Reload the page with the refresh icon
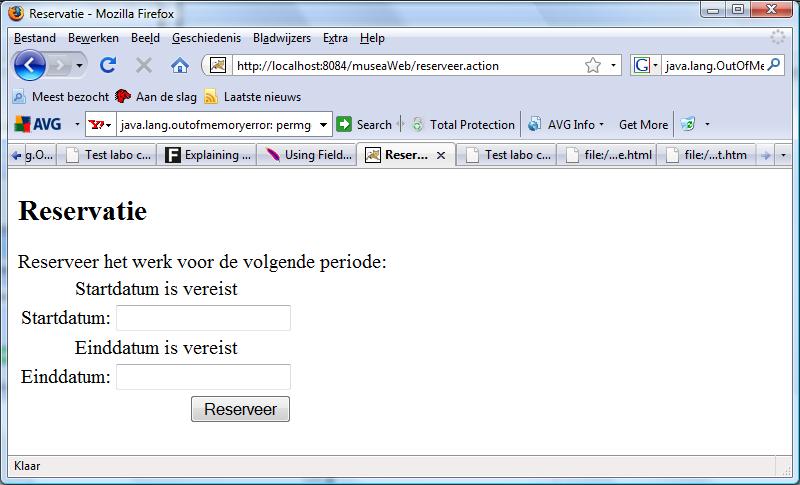This screenshot has height=485, width=800. 108,65
